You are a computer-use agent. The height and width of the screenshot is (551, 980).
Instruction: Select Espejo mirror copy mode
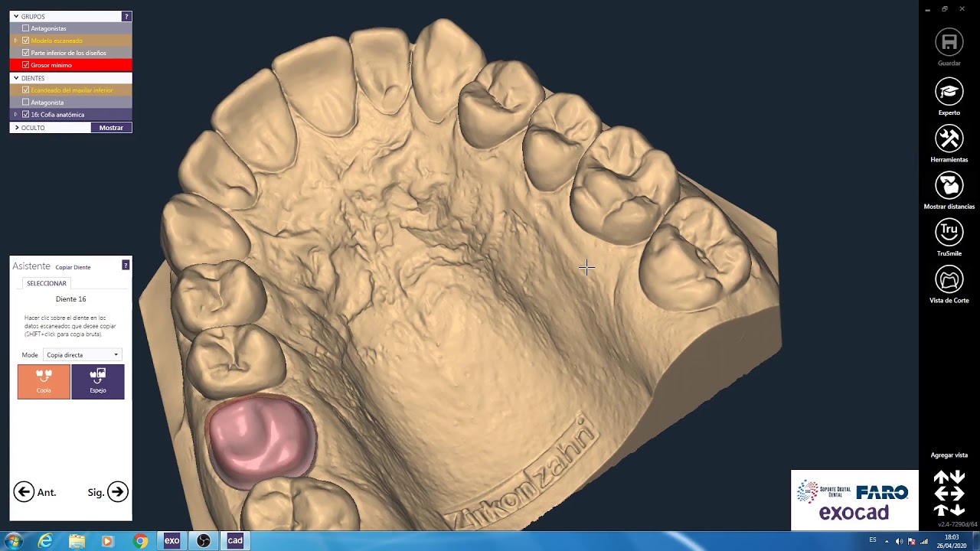pos(98,382)
